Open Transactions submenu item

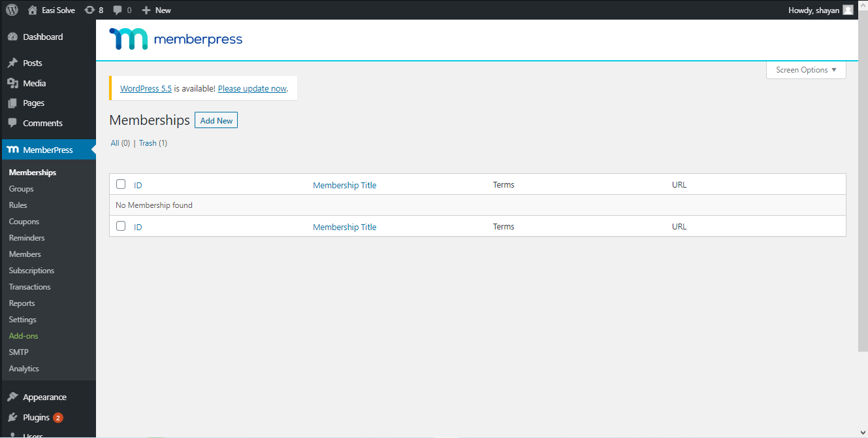point(30,287)
